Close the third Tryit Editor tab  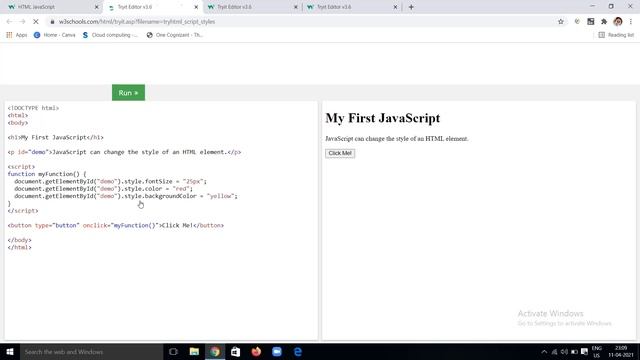tap(296, 7)
